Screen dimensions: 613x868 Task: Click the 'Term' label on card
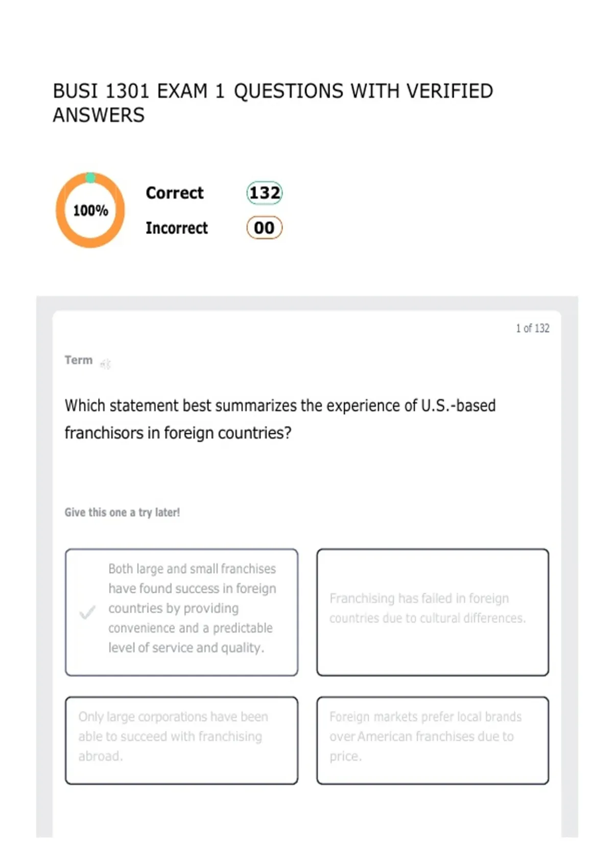(79, 360)
